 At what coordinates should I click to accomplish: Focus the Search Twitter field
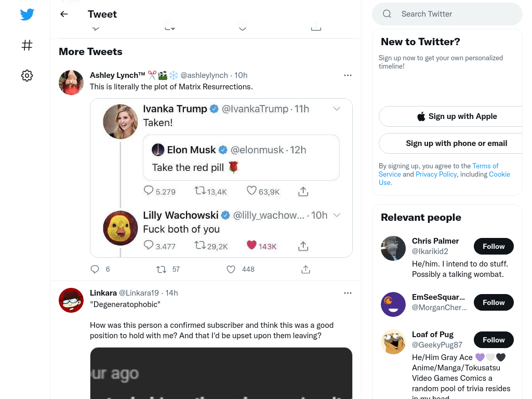tap(447, 14)
